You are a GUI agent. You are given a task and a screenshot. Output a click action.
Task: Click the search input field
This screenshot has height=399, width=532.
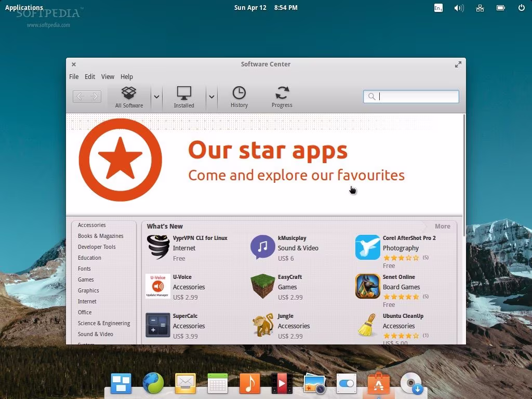click(411, 96)
